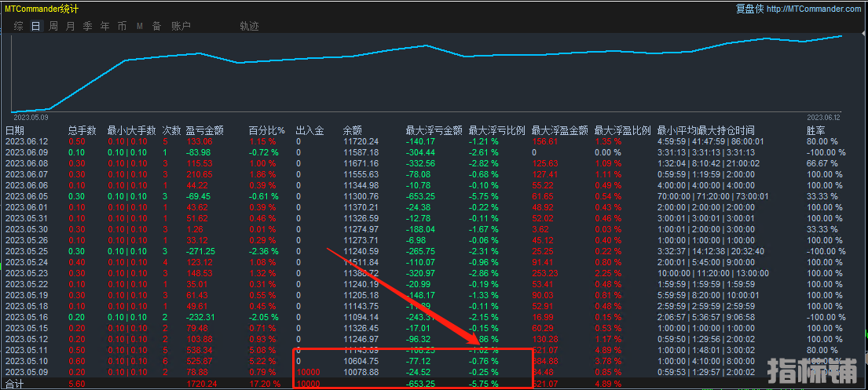Viewport: 868px width, 390px height.
Task: Click the 盈亏金额 column header
Action: pos(205,130)
